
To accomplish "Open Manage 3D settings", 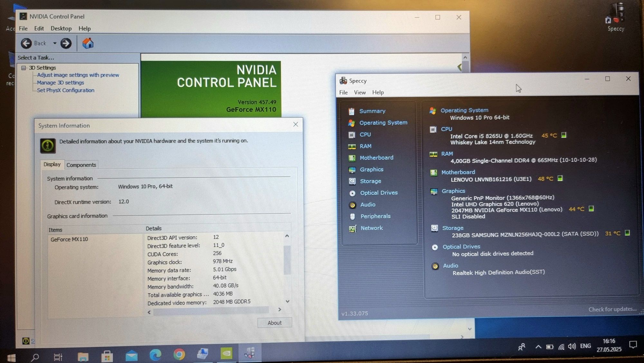I will click(61, 83).
